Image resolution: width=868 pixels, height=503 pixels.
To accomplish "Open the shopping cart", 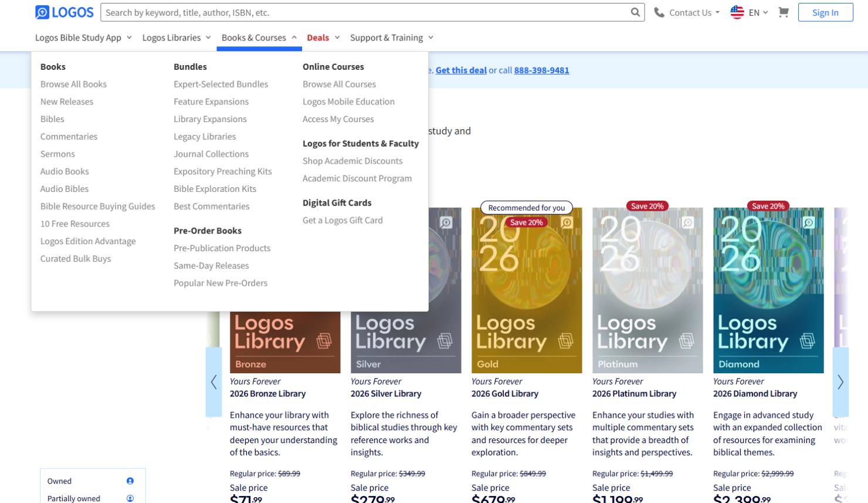I will [x=784, y=12].
